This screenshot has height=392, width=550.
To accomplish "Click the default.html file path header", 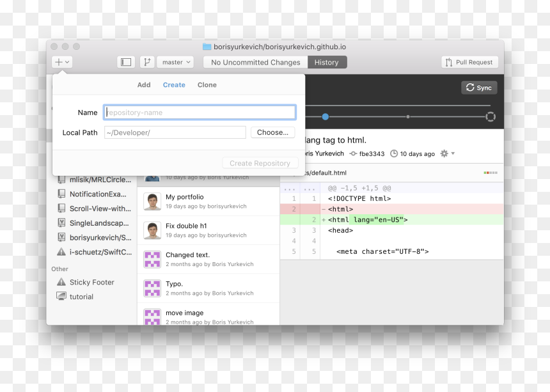I will [x=326, y=173].
